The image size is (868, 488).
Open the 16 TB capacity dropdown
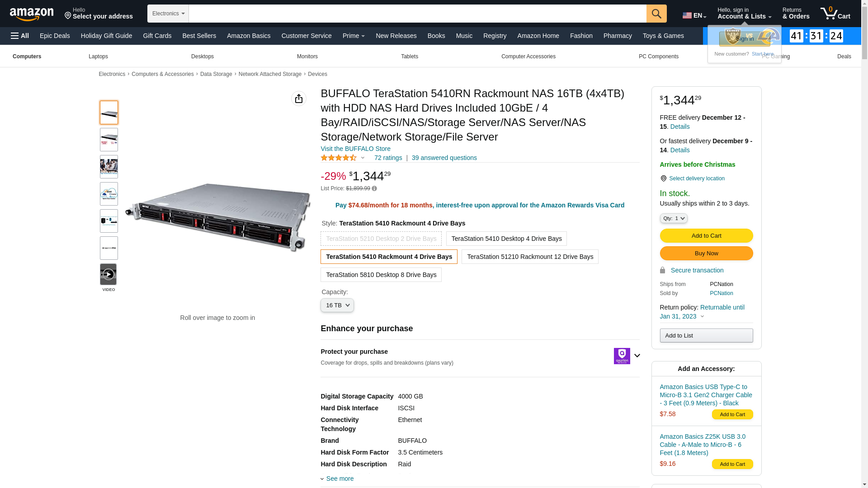[337, 305]
